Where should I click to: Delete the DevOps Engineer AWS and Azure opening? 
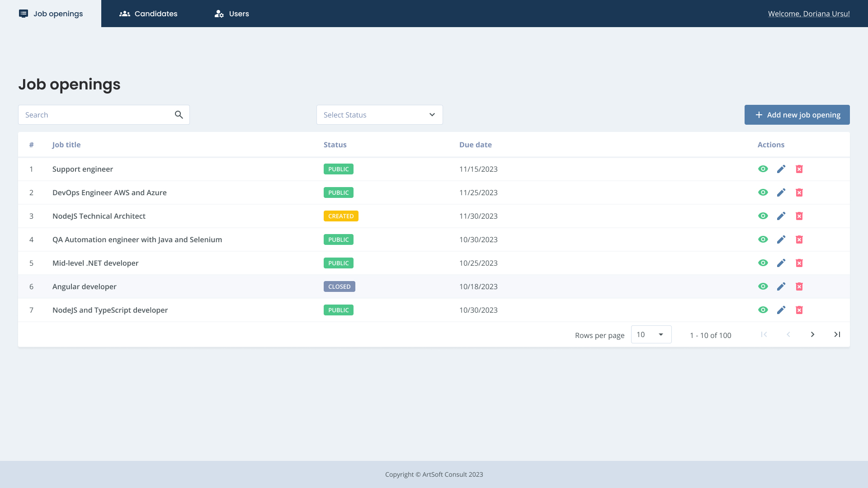[799, 192]
